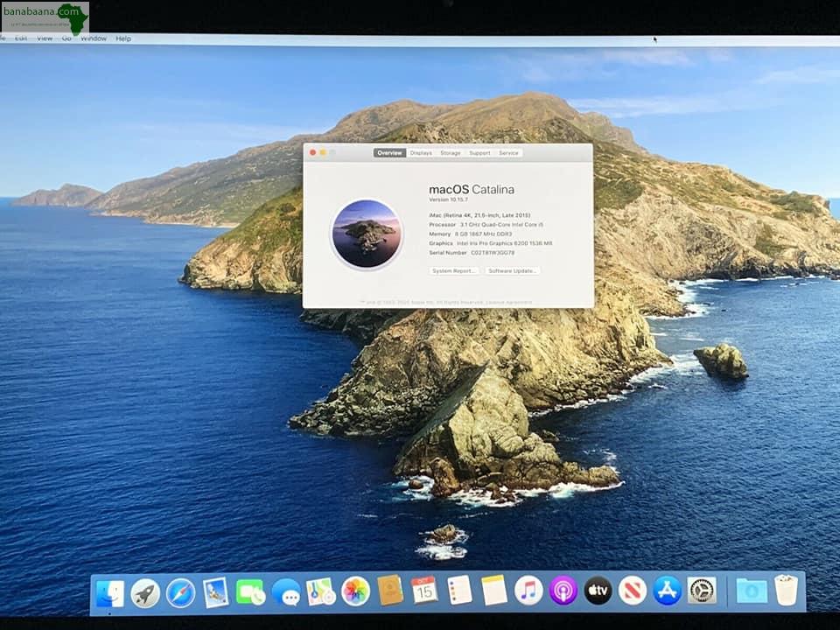Screen dimensions: 840x630
Task: Click the iMac Retina 4K model text
Action: [479, 215]
